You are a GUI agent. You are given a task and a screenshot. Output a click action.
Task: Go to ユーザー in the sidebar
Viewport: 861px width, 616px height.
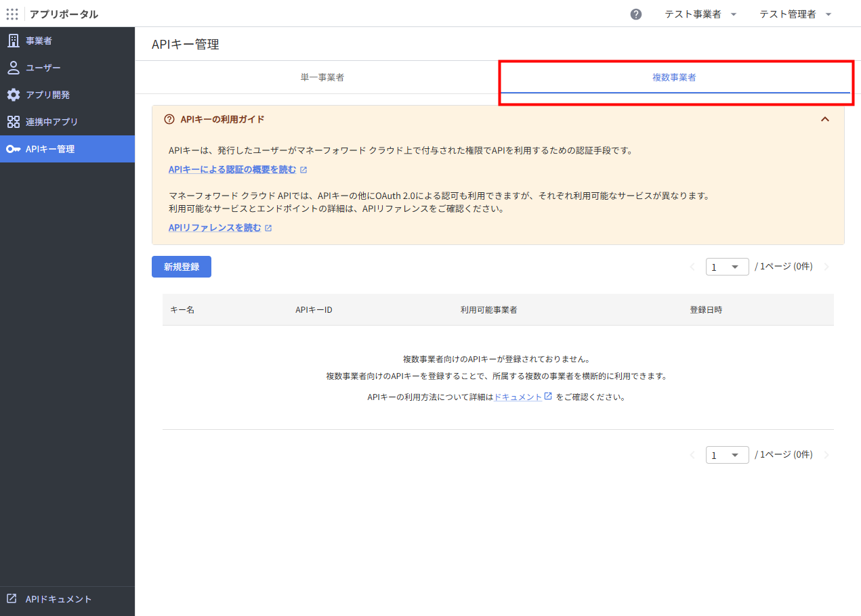point(67,68)
